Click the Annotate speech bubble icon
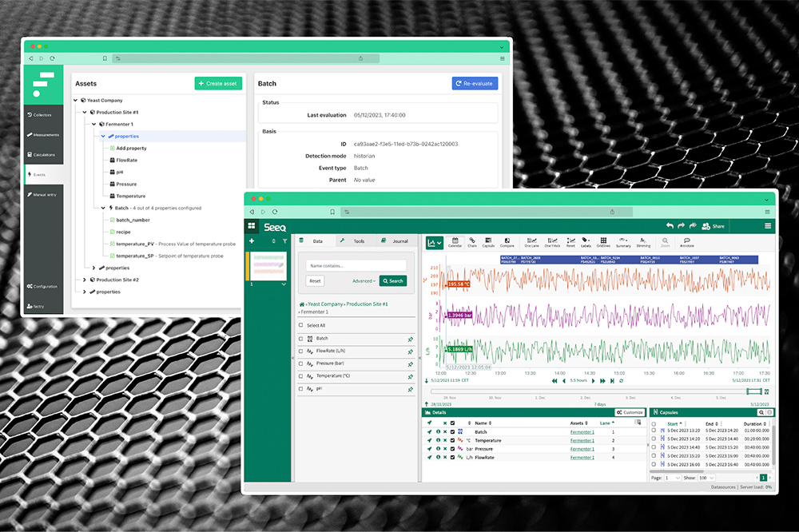799x532 pixels. coord(687,242)
